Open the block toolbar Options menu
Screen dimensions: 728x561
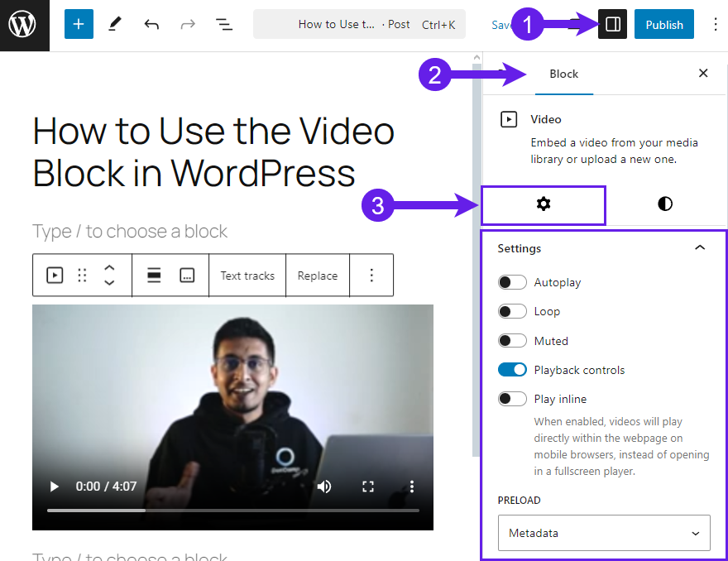tap(371, 276)
